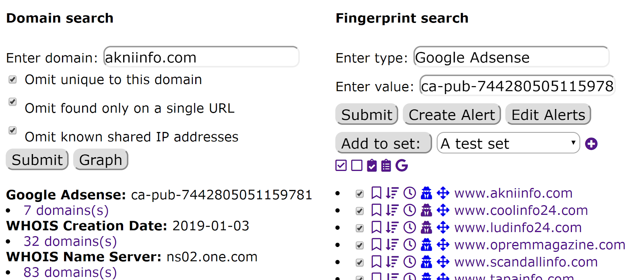Click the clock history icon for www.ludinfo24.com
Viewport: 644px width, 280px height.
(410, 228)
